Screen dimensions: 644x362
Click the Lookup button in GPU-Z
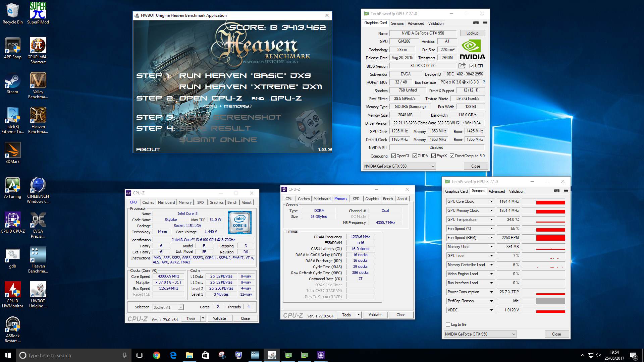point(472,33)
